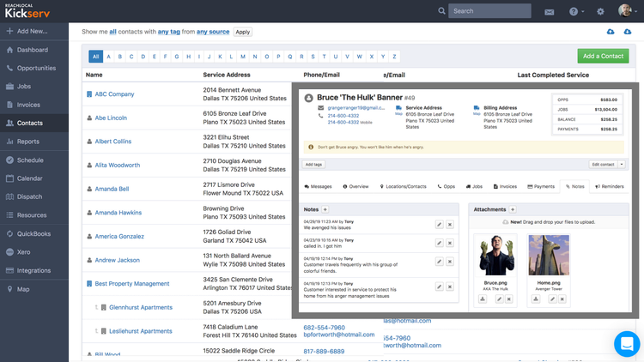644x362 pixels.
Task: Click the Apply filter button
Action: coord(243,32)
